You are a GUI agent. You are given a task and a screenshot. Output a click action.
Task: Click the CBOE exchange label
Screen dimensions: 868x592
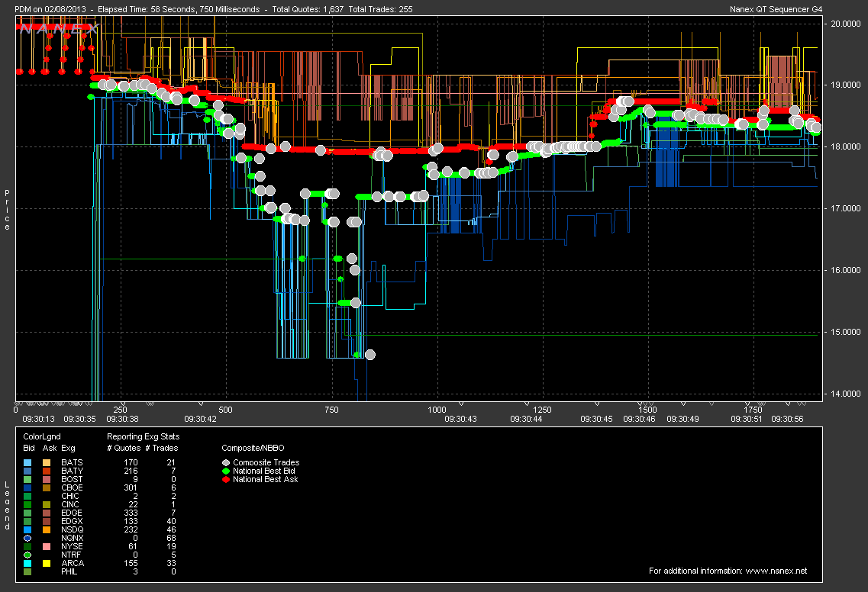click(72, 487)
